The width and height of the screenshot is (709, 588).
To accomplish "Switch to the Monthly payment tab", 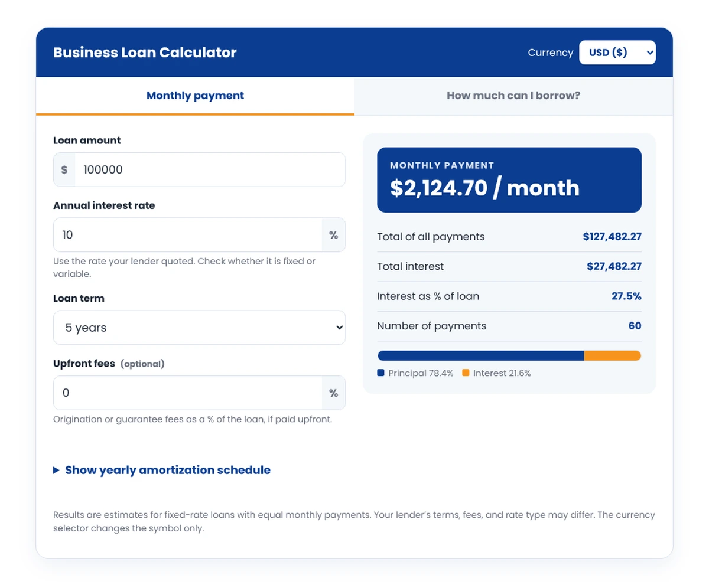I will [195, 96].
